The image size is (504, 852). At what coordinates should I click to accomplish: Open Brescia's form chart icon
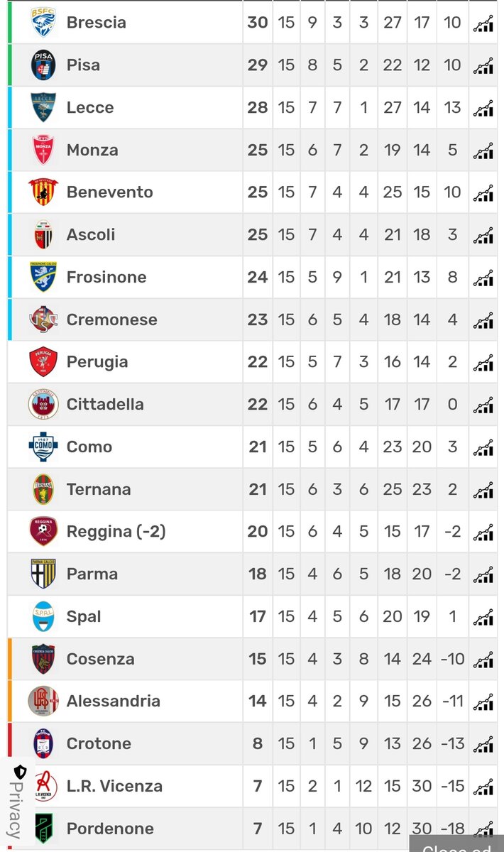click(483, 23)
